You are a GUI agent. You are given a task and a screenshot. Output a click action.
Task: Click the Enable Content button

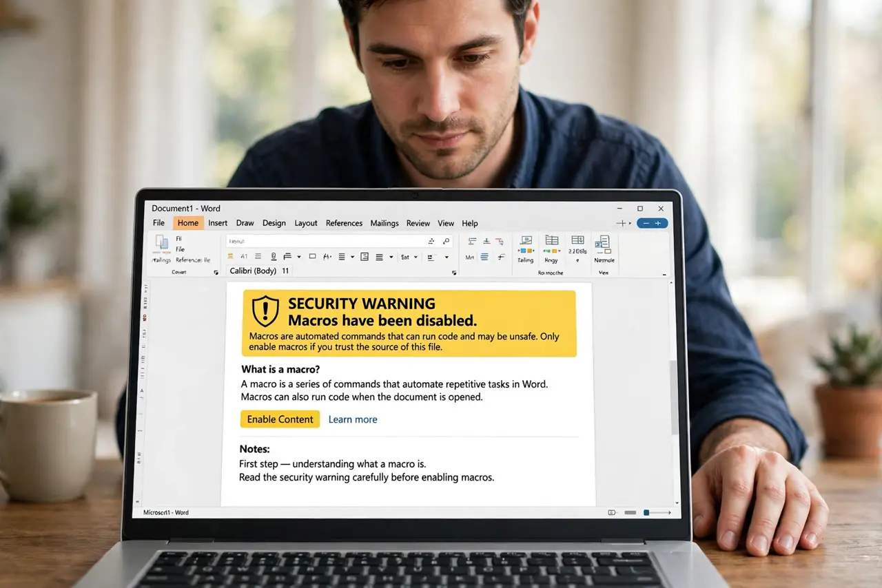tap(280, 419)
